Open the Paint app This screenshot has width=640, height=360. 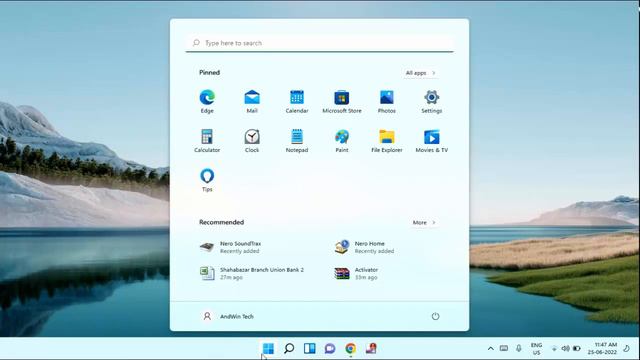[342, 141]
